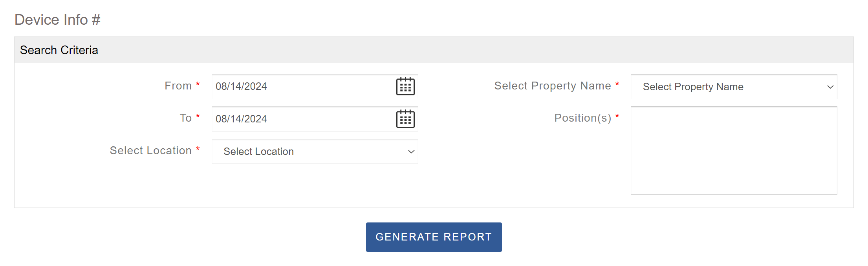This screenshot has height=266, width=868.
Task: Click the red asterisk beside Position(s)
Action: (x=617, y=117)
